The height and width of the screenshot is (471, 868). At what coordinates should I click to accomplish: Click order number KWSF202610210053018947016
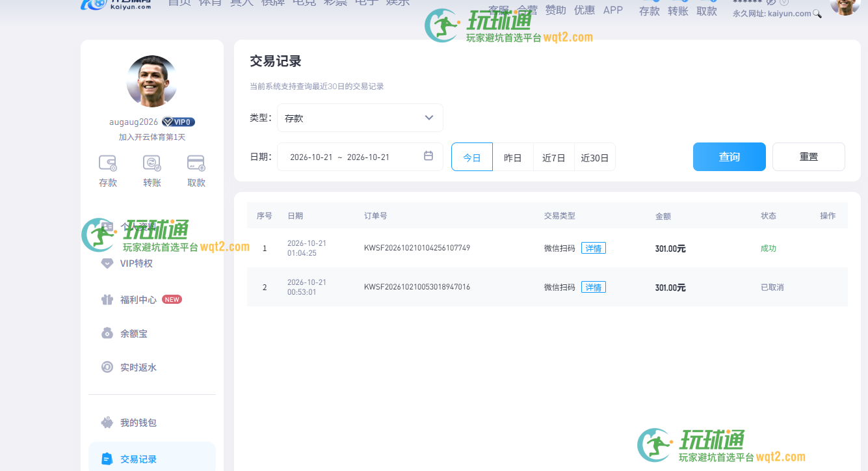[x=417, y=287]
